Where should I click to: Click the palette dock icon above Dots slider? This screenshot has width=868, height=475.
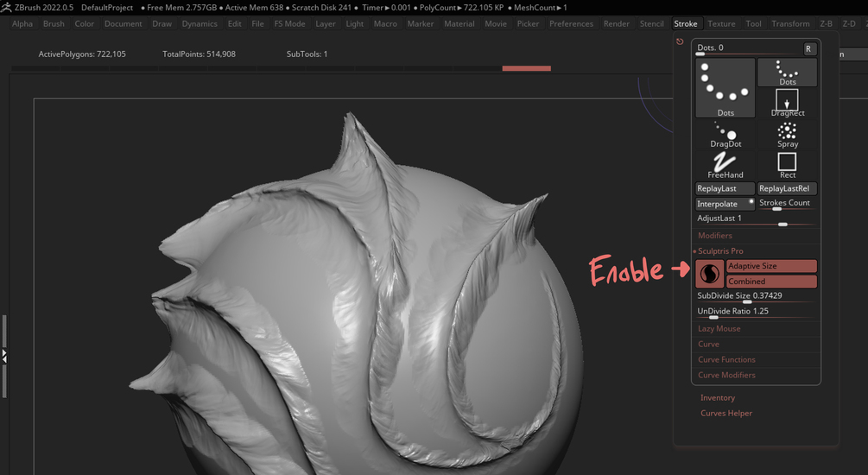click(x=680, y=41)
